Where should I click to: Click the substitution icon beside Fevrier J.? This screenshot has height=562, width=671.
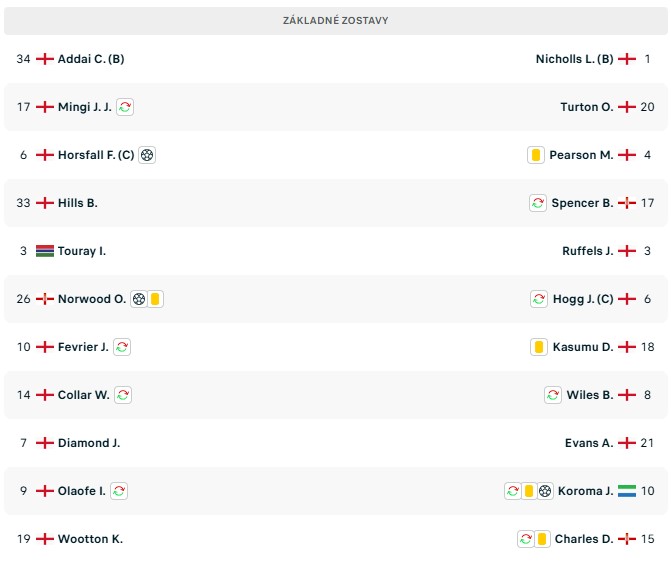point(122,347)
